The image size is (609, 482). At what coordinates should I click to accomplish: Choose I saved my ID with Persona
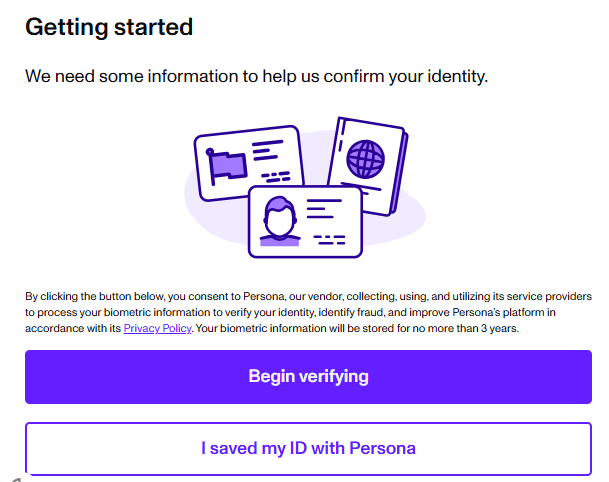(x=308, y=448)
